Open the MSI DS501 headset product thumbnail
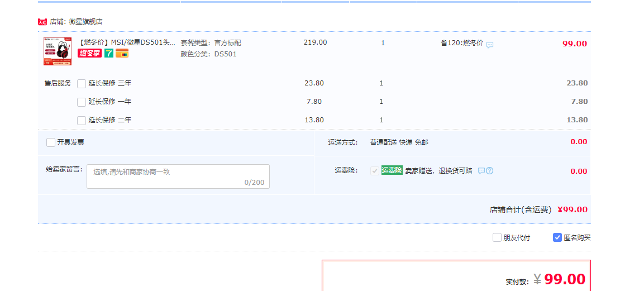This screenshot has height=291, width=644. click(x=58, y=51)
